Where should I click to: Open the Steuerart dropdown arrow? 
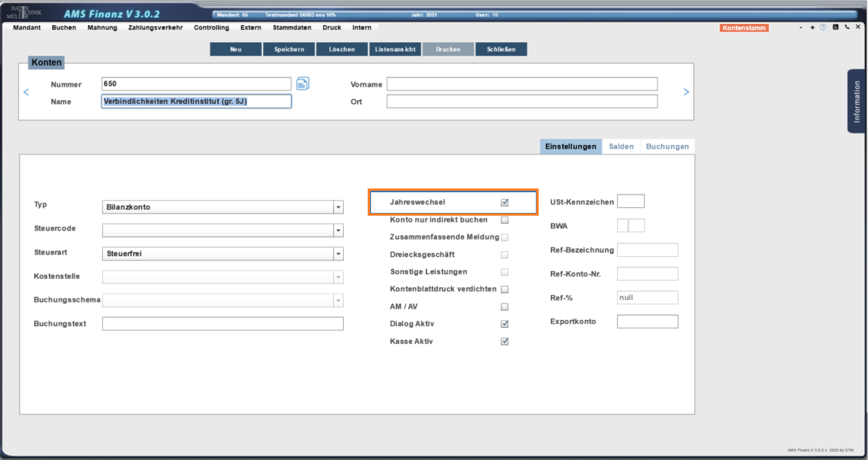(338, 254)
